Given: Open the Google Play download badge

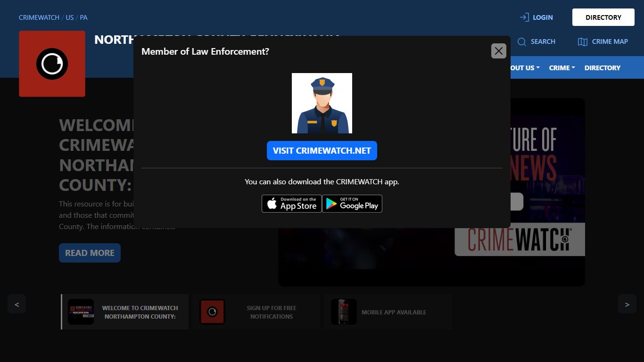Looking at the screenshot, I should click(352, 204).
